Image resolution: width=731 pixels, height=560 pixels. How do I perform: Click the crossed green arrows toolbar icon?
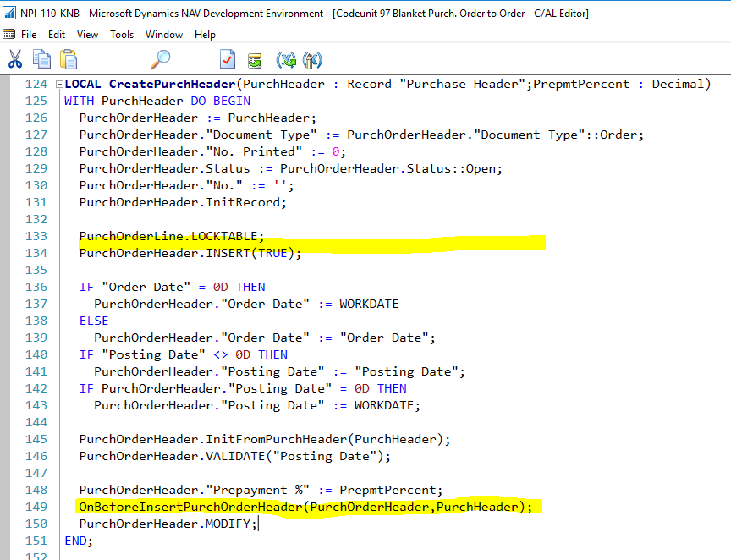[288, 59]
